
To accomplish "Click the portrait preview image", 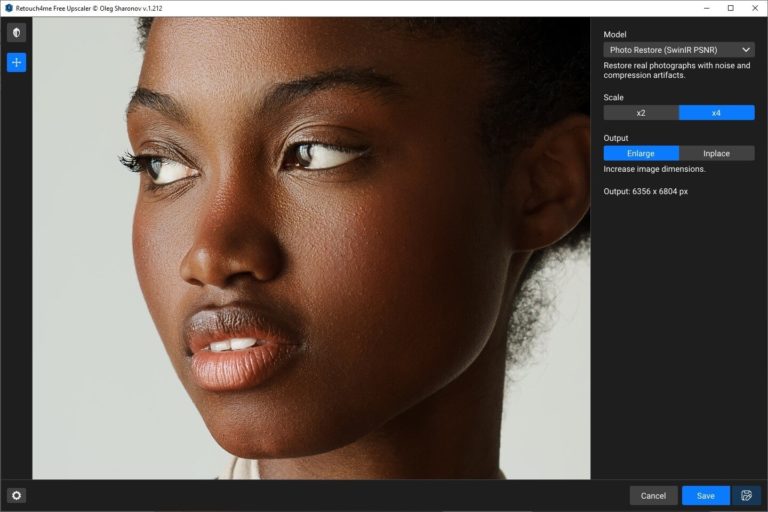I will point(312,248).
